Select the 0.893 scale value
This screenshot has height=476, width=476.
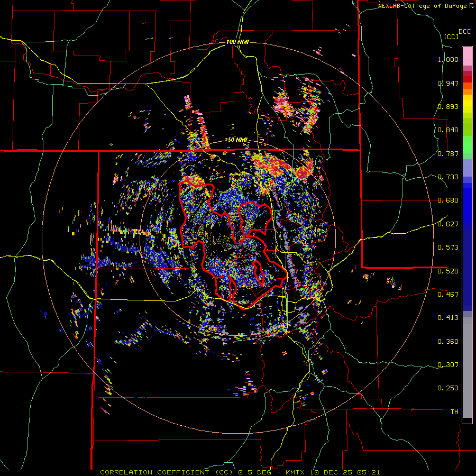tap(448, 106)
